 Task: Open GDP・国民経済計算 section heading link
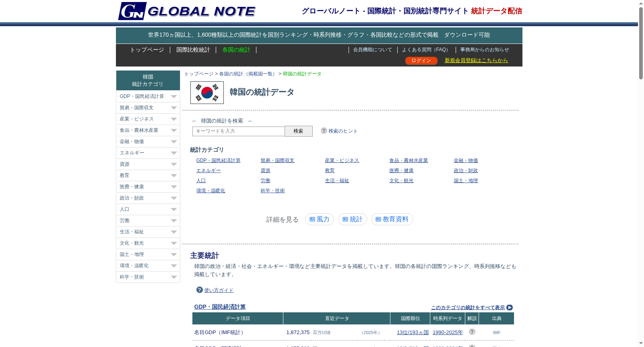point(220,307)
